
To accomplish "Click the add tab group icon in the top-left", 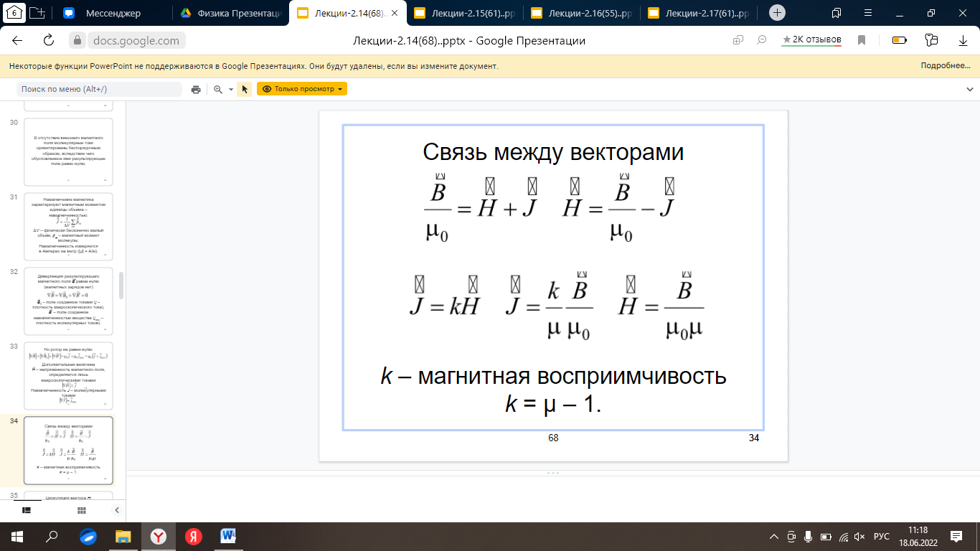I will [x=38, y=13].
